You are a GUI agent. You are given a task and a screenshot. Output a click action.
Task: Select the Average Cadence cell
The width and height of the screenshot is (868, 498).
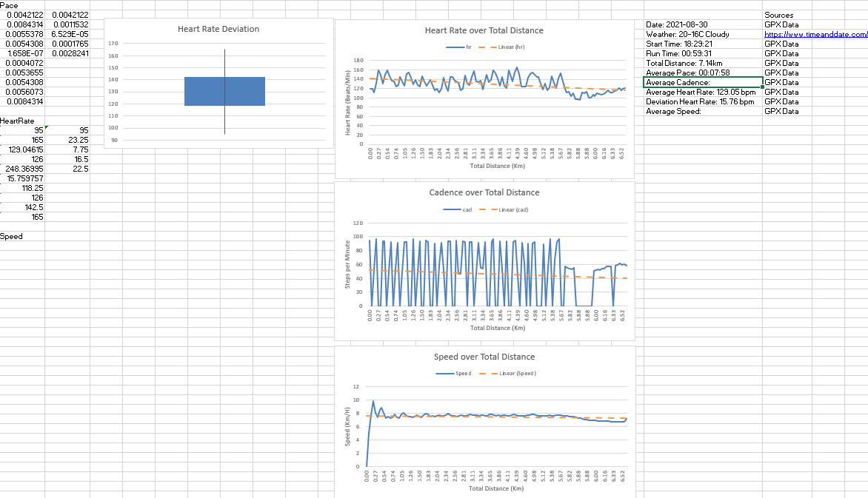pos(703,82)
